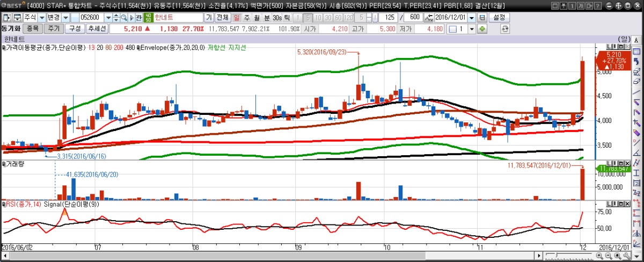Click the 기 button left of 전체
This screenshot has height=262, width=644.
point(209,17)
